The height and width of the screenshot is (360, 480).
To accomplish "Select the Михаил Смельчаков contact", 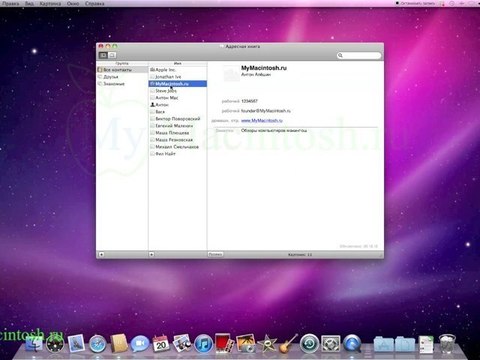I will (x=178, y=147).
